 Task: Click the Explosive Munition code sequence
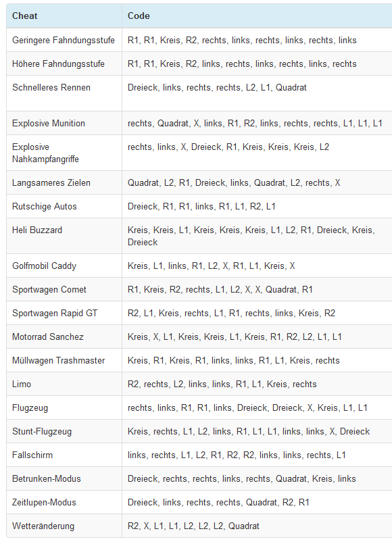point(255,124)
